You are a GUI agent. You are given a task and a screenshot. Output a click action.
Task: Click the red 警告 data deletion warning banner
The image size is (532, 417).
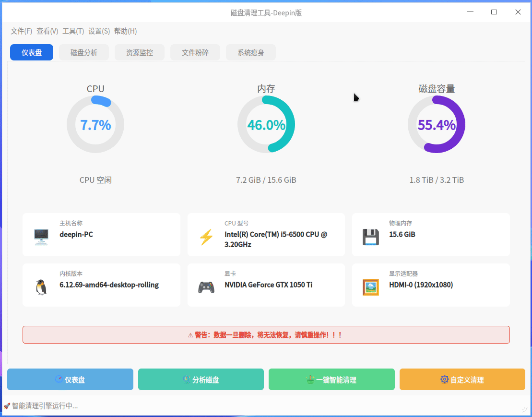[266, 335]
